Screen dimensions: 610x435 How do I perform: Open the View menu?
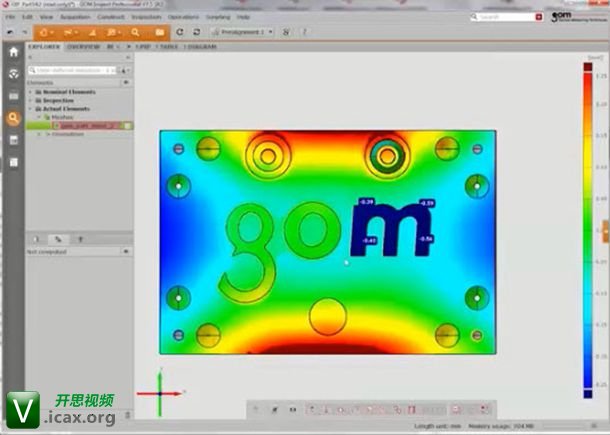click(46, 17)
